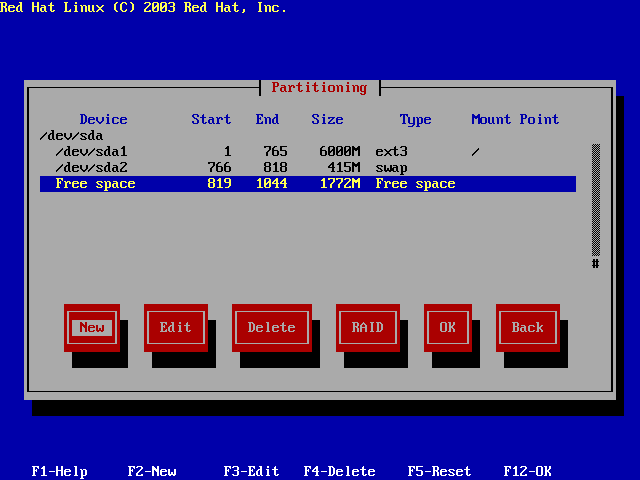Confirm partitioning with the OK button
The image size is (640, 480).
tap(448, 327)
